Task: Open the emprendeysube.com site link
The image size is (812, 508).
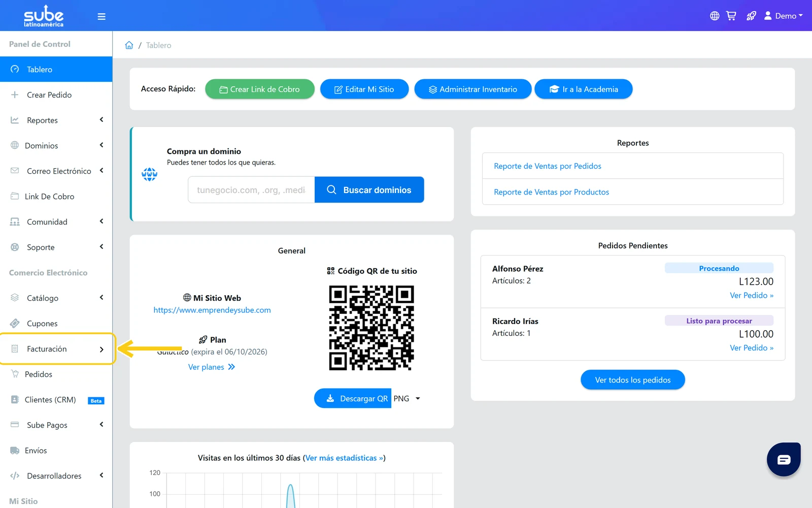Action: pyautogui.click(x=212, y=310)
